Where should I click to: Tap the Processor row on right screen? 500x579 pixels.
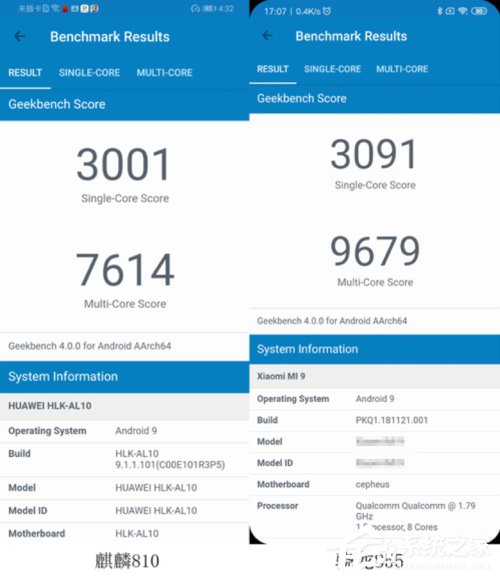click(x=375, y=516)
